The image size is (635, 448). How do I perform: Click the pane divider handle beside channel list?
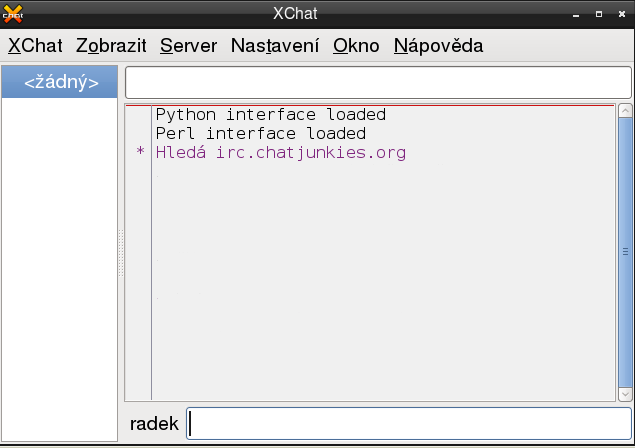pos(121,254)
